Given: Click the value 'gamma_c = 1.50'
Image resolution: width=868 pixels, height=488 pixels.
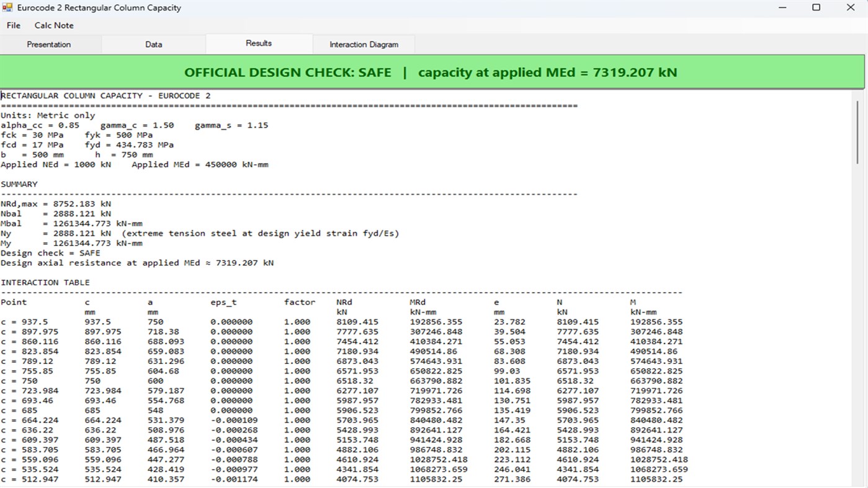Looking at the screenshot, I should [137, 125].
